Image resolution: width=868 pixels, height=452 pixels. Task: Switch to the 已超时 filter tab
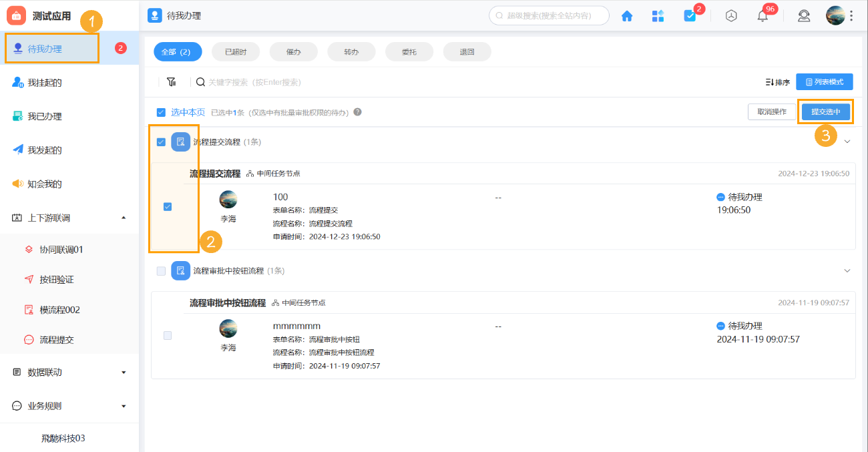click(x=235, y=51)
